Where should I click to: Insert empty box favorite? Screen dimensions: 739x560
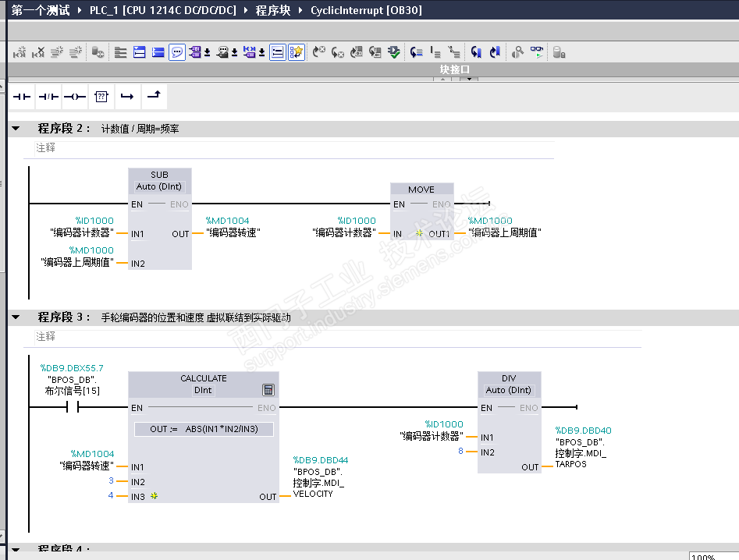click(x=101, y=97)
